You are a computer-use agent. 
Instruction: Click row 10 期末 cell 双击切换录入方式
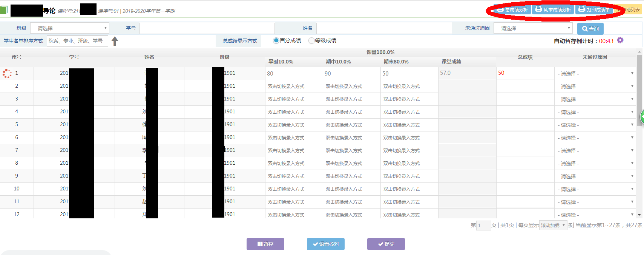click(409, 189)
